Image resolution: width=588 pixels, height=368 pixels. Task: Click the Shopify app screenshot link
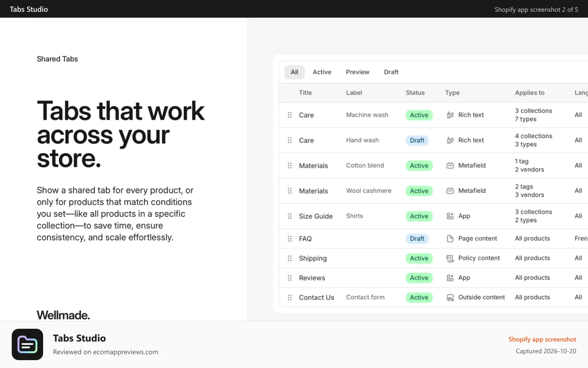click(x=542, y=339)
